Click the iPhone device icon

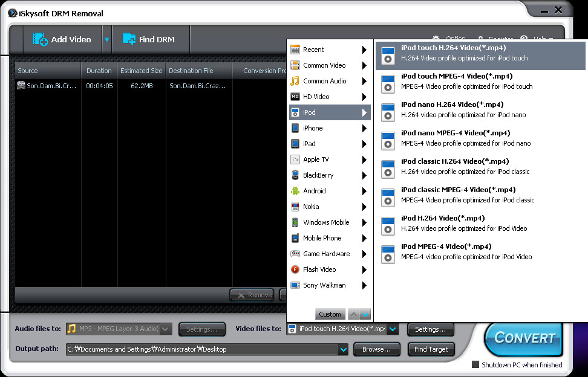click(295, 128)
